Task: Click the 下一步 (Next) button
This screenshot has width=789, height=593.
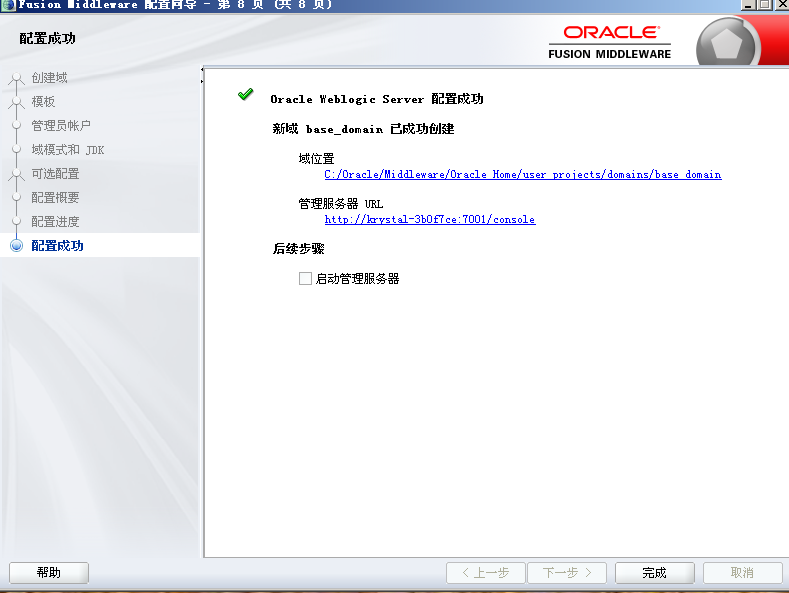Action: tap(567, 572)
